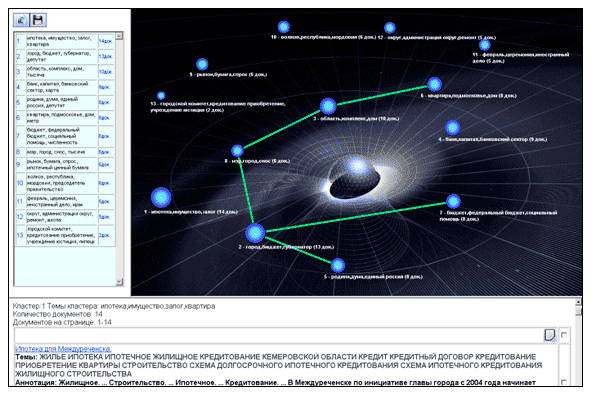Select node 10 волков, республика sphere
The width and height of the screenshot is (592, 395).
[x=284, y=27]
